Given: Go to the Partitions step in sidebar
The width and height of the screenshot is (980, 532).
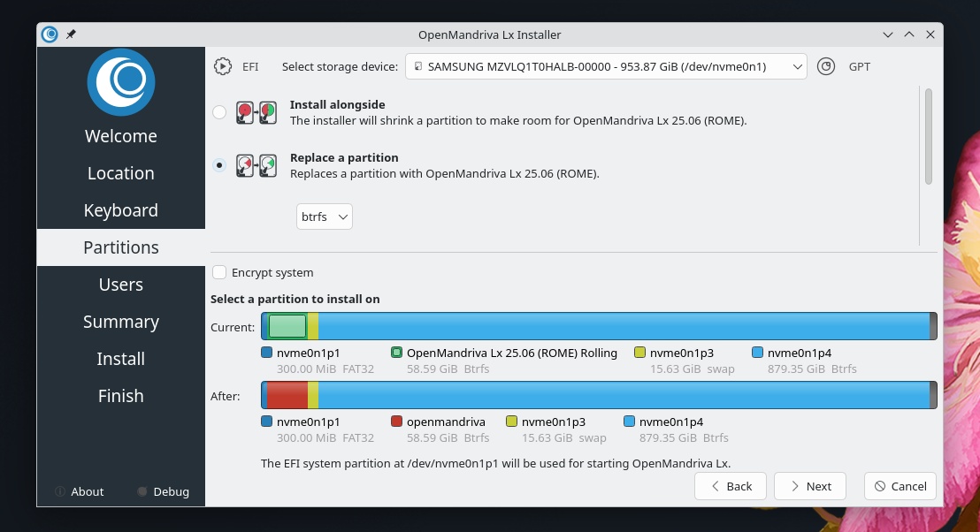Looking at the screenshot, I should pos(121,247).
